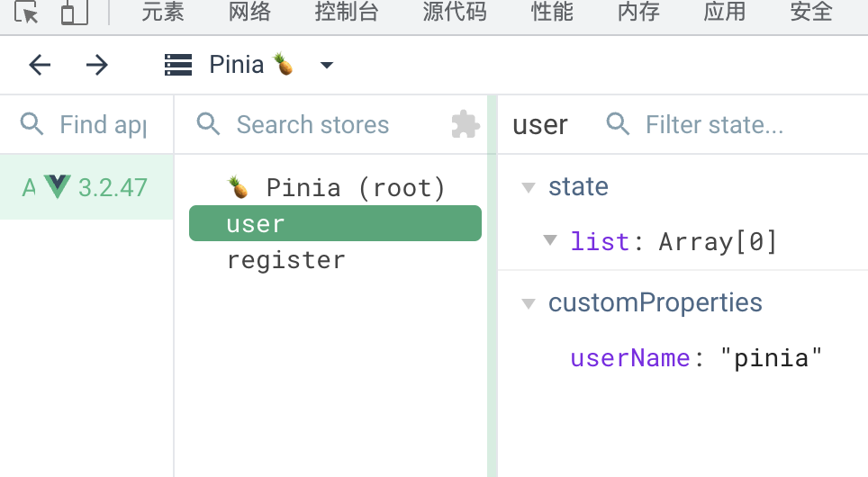This screenshot has width=868, height=477.
Task: Click the Pinia inspector title label
Action: click(x=237, y=65)
